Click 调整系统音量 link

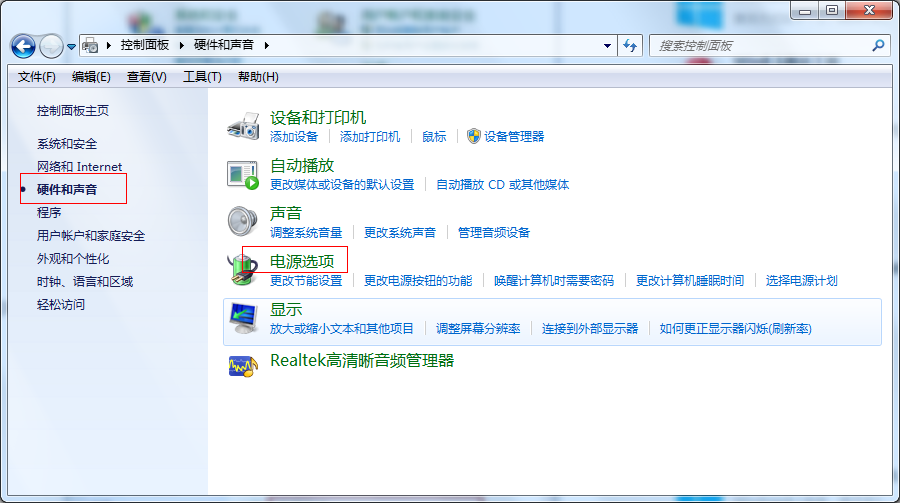[x=306, y=233]
